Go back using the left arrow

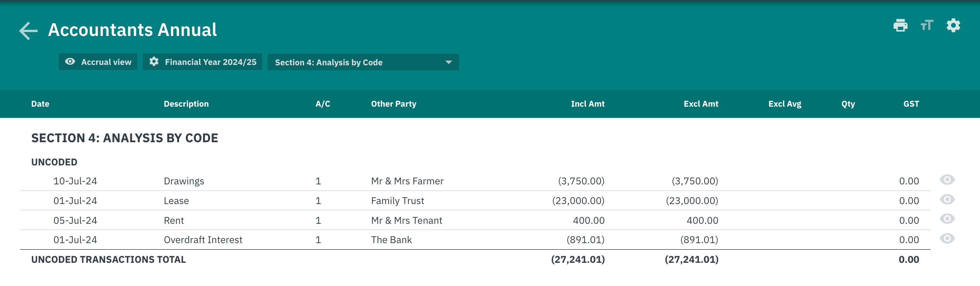point(29,31)
